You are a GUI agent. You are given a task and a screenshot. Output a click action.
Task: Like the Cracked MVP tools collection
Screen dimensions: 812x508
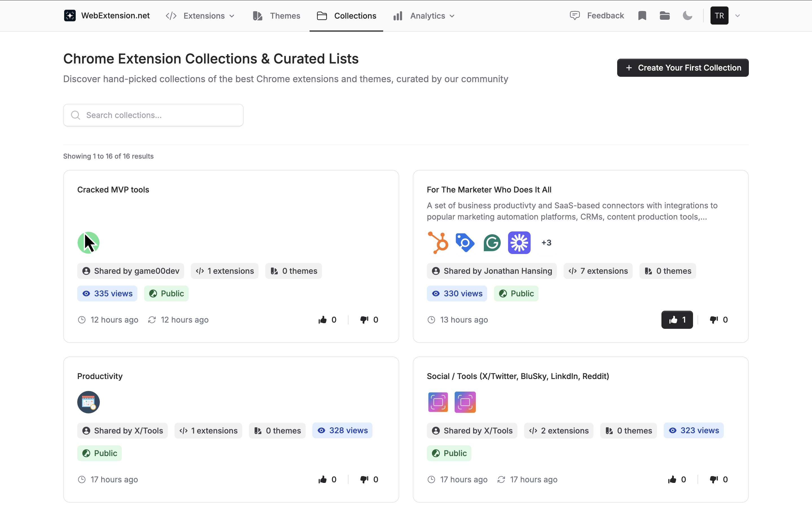[x=327, y=319]
